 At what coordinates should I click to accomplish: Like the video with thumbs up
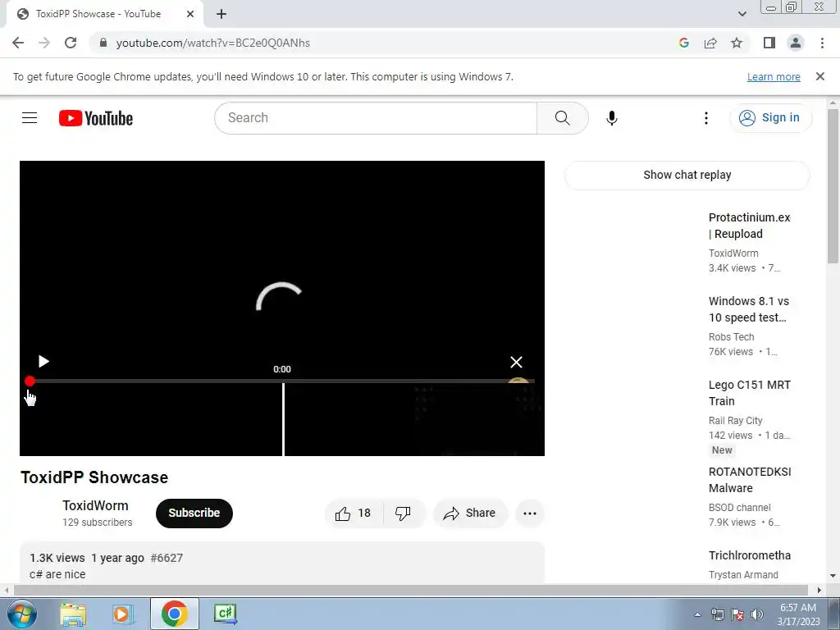click(x=354, y=514)
